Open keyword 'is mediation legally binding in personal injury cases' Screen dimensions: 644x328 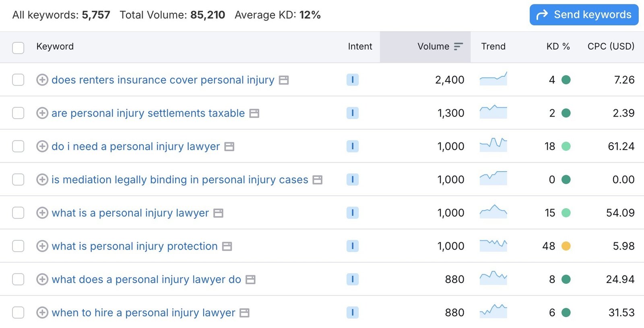tap(180, 179)
